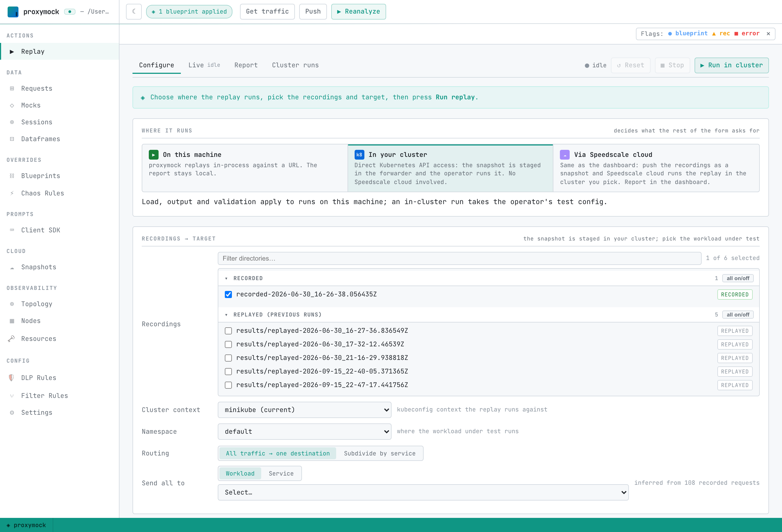Uncheck recorded-2026-06-30_16-26-38 checkbox
Screen dimensions: 782x532
[x=228, y=294]
